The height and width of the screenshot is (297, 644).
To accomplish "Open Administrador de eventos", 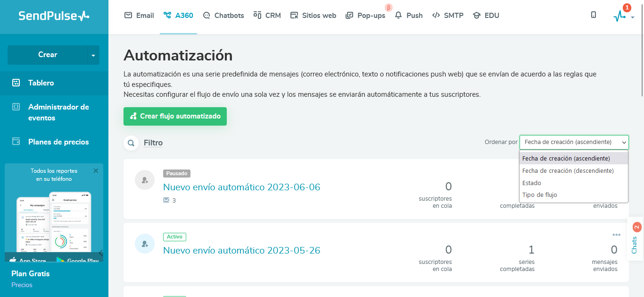I will pyautogui.click(x=58, y=112).
